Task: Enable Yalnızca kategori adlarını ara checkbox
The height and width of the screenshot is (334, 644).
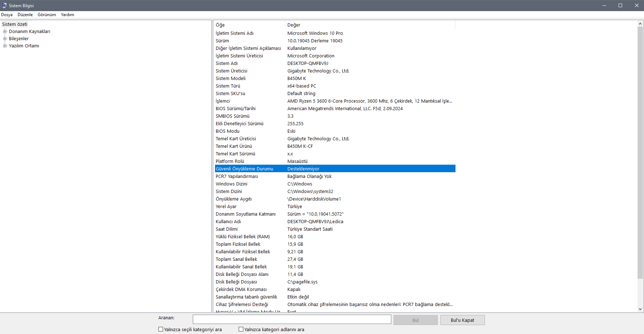Action: coord(241,329)
